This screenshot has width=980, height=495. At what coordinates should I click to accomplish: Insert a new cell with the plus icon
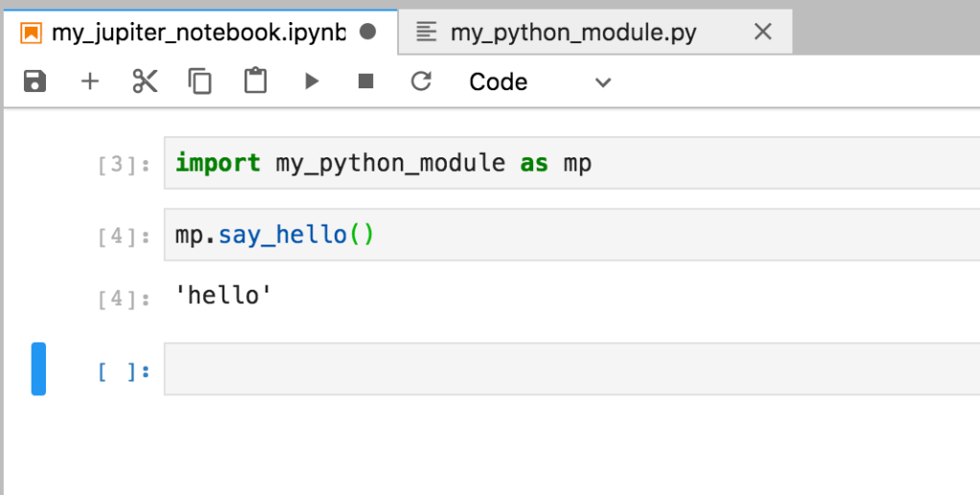(90, 82)
